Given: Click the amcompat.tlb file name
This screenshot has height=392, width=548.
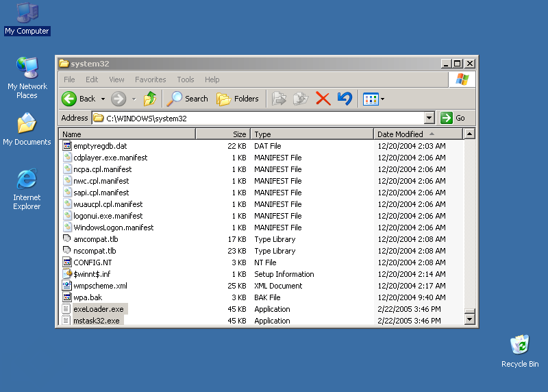Looking at the screenshot, I should [x=96, y=239].
